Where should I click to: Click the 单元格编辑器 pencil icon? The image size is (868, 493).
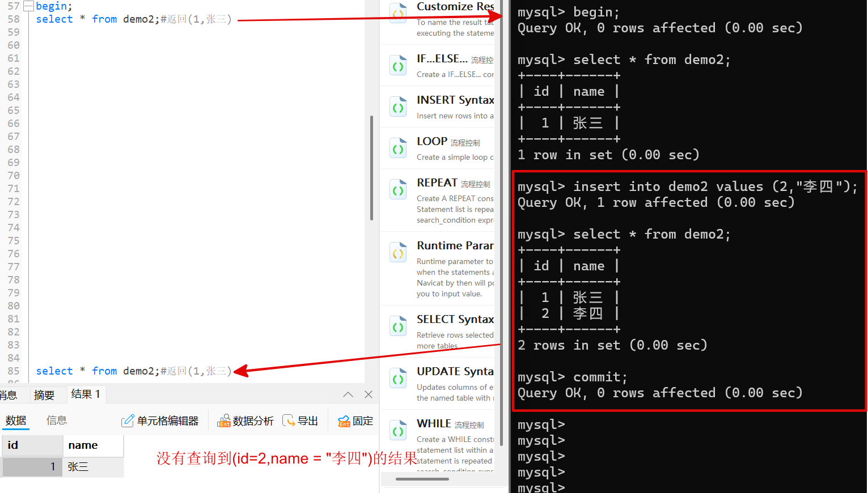point(128,421)
